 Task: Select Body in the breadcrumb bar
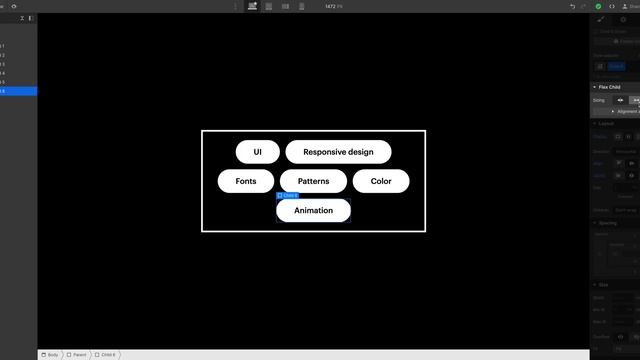point(50,355)
